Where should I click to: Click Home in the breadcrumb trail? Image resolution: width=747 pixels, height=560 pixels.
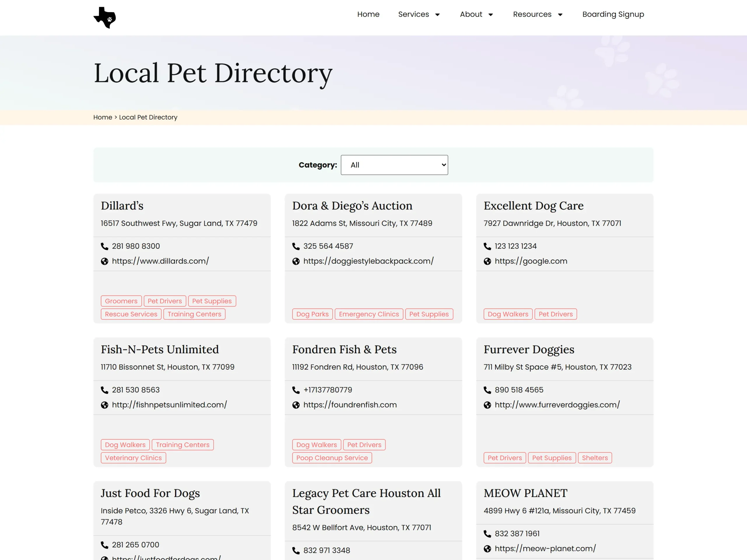point(103,118)
